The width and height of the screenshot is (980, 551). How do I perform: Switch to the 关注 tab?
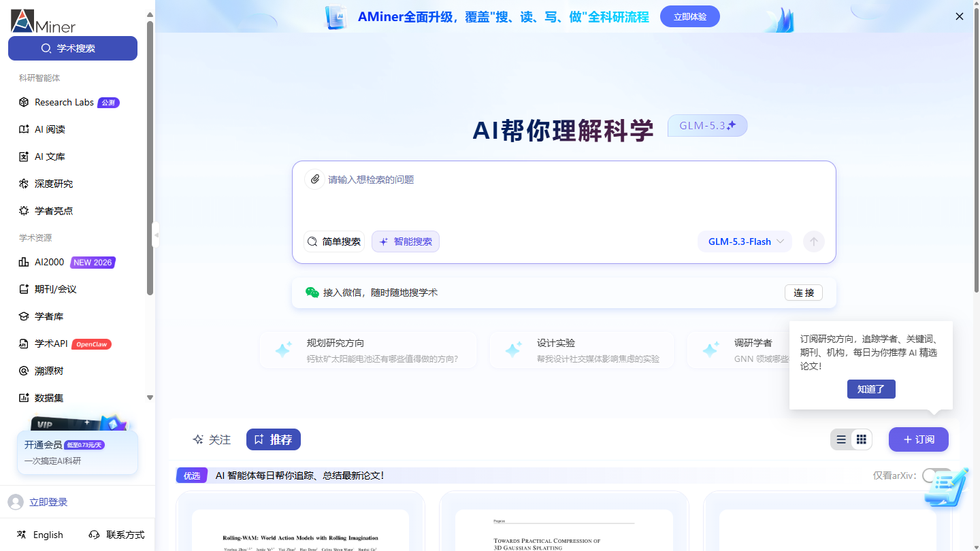(x=212, y=439)
